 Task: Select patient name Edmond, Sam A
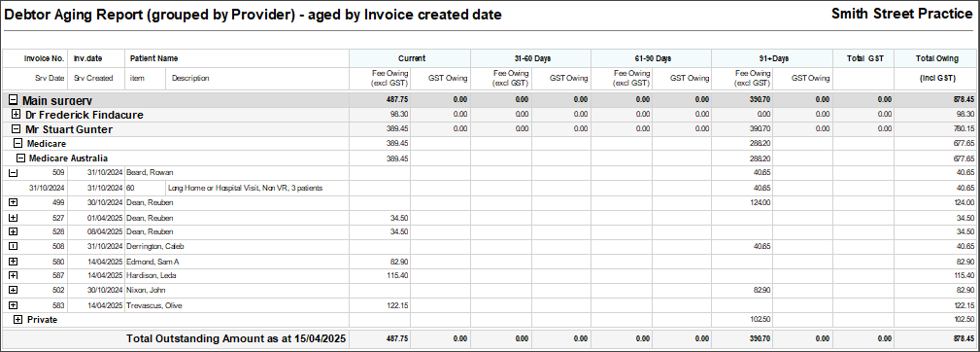pos(152,262)
